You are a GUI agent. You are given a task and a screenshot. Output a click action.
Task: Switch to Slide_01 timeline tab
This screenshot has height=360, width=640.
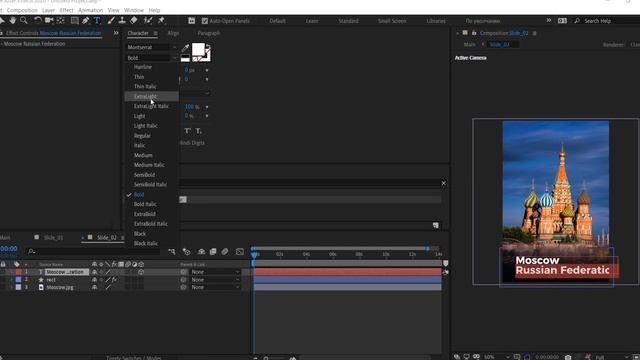coord(53,238)
